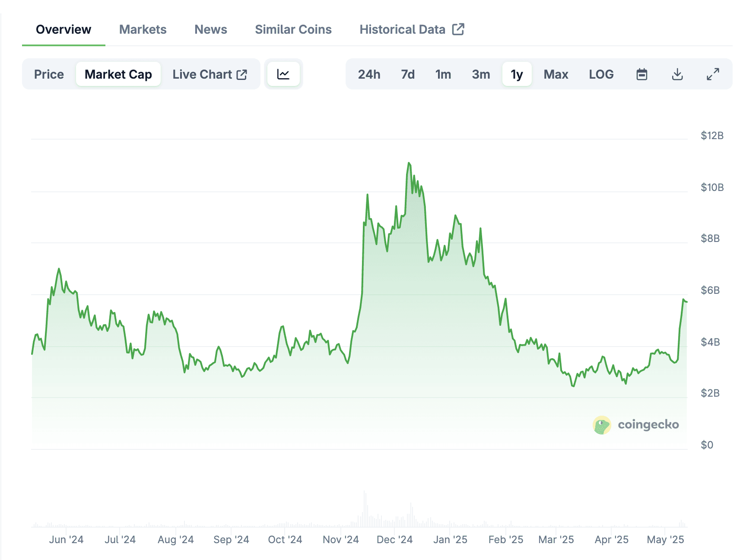Choose the 3m time range
The height and width of the screenshot is (560, 743).
pos(481,74)
